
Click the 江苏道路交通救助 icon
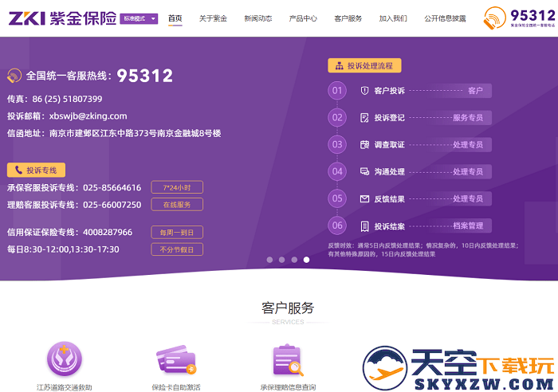[x=65, y=359]
